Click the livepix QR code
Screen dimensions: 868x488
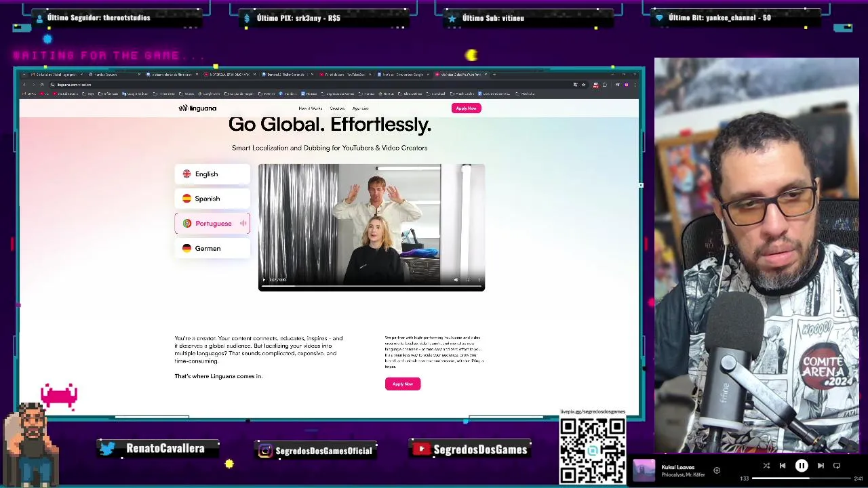[x=593, y=451]
